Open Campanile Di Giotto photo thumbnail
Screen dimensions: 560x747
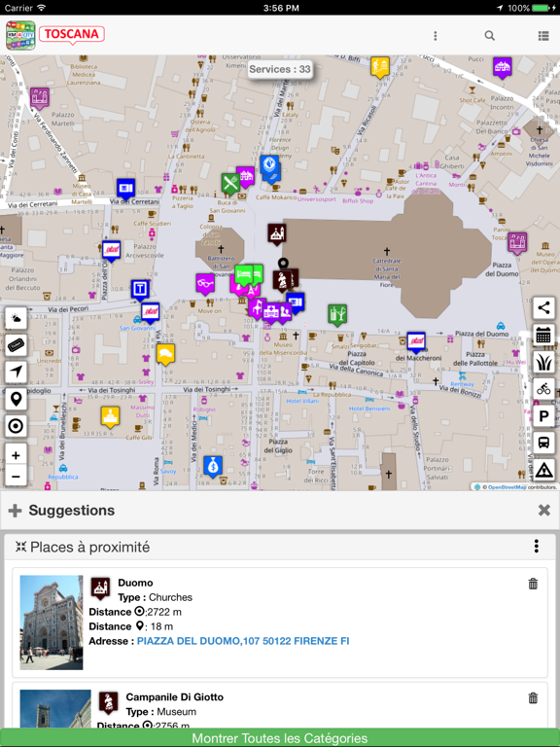click(55, 708)
